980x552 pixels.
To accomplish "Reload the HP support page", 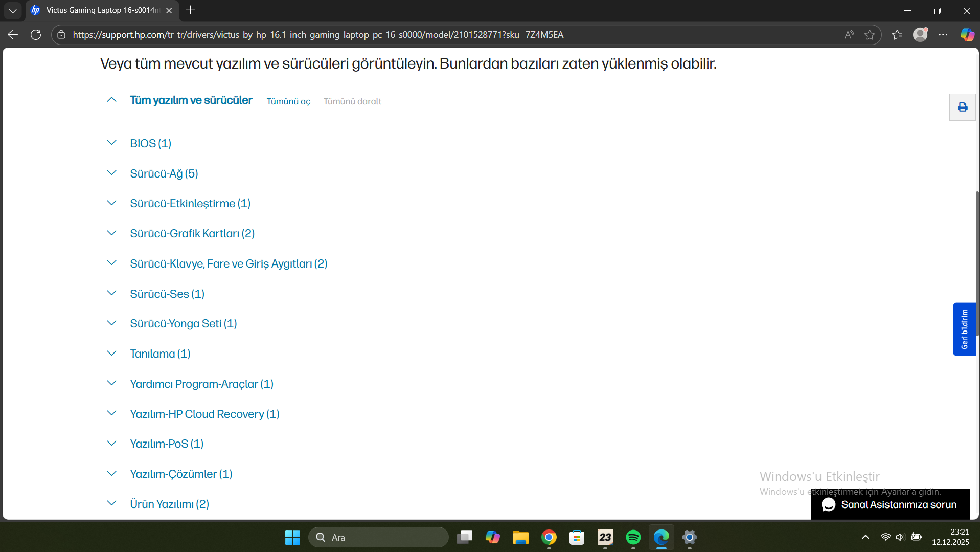I will pyautogui.click(x=36, y=35).
